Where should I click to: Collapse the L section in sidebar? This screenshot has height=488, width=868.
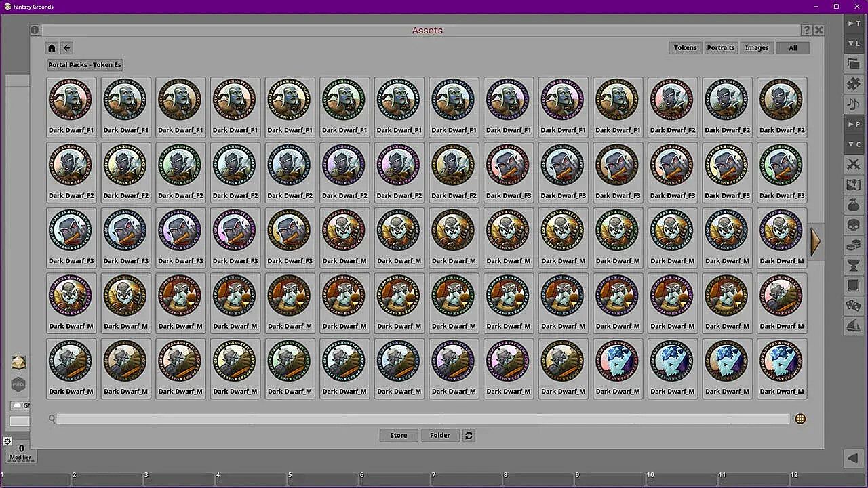click(x=853, y=44)
